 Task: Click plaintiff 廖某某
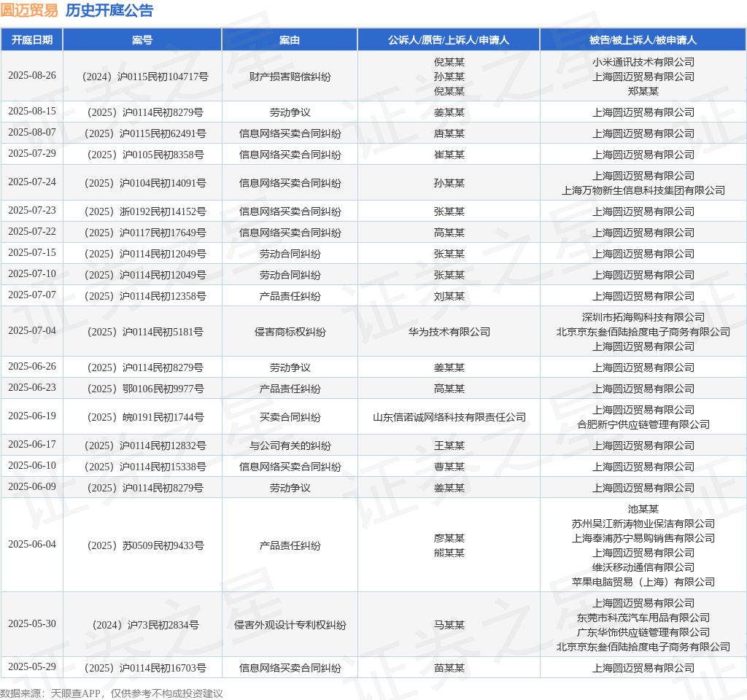click(x=449, y=538)
